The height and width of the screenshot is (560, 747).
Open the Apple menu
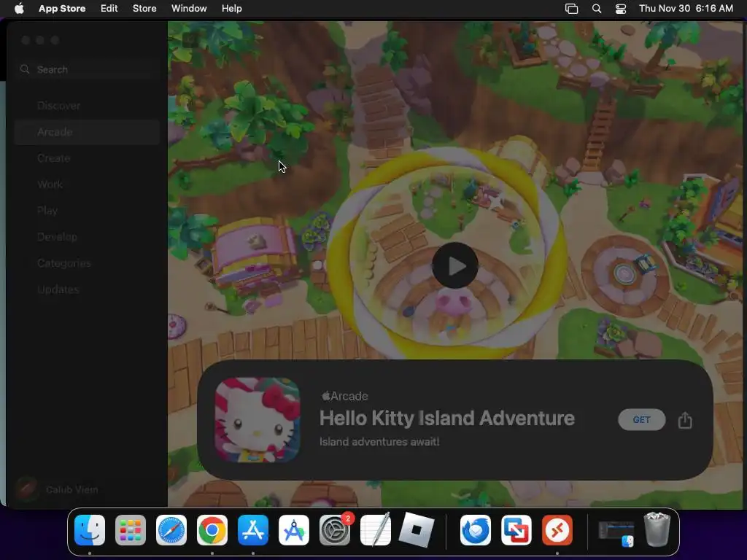point(19,8)
